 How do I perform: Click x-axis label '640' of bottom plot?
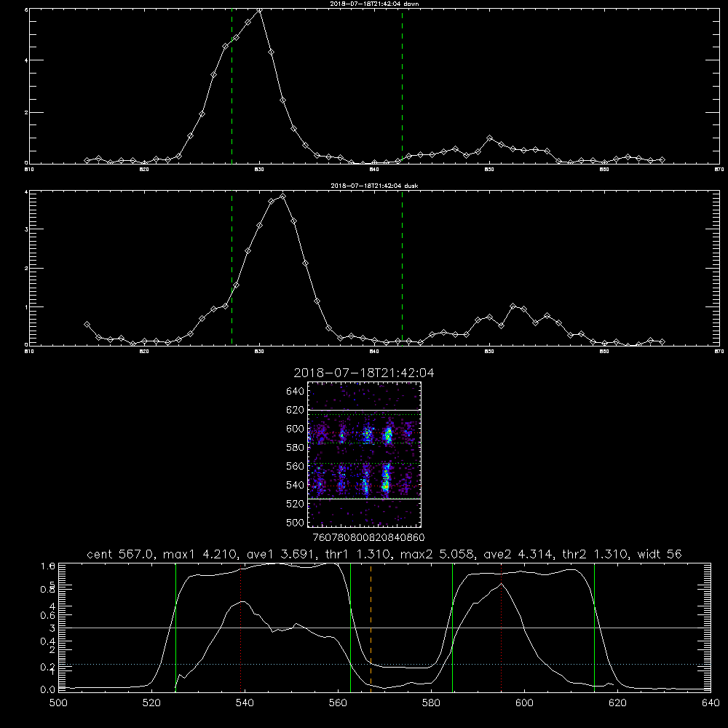[x=711, y=703]
